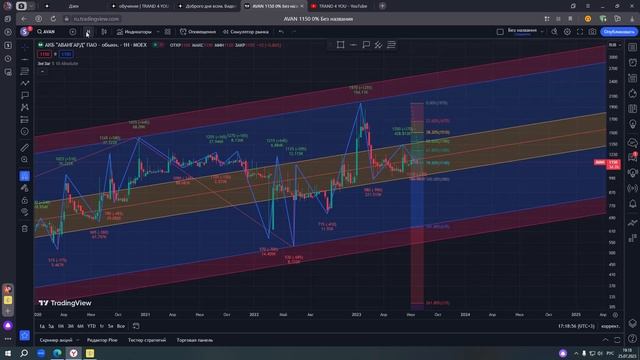Select the patterns zigzag tool

tap(25, 83)
